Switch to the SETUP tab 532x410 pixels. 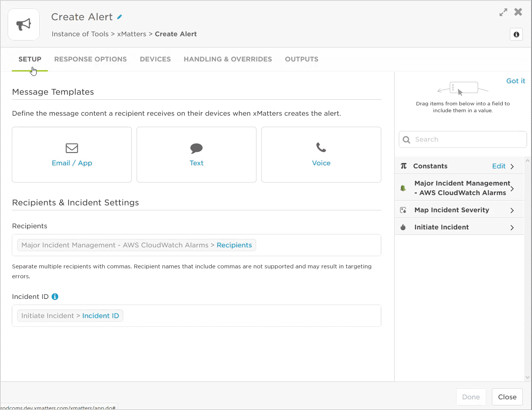pos(30,59)
